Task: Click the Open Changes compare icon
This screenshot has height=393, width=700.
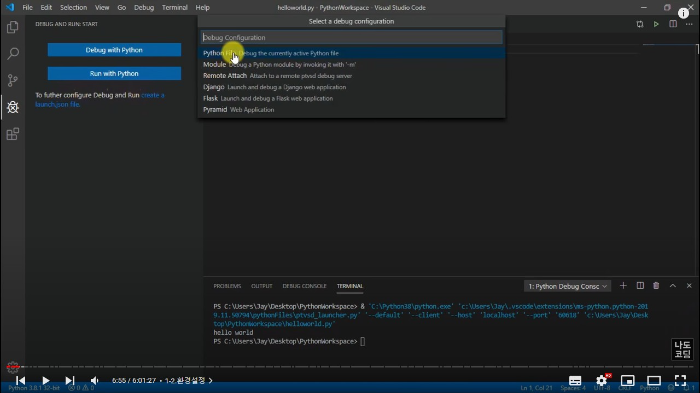Action: [640, 24]
